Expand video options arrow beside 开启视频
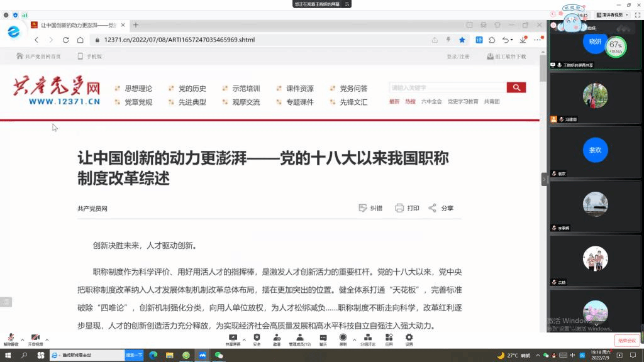 coord(47,338)
